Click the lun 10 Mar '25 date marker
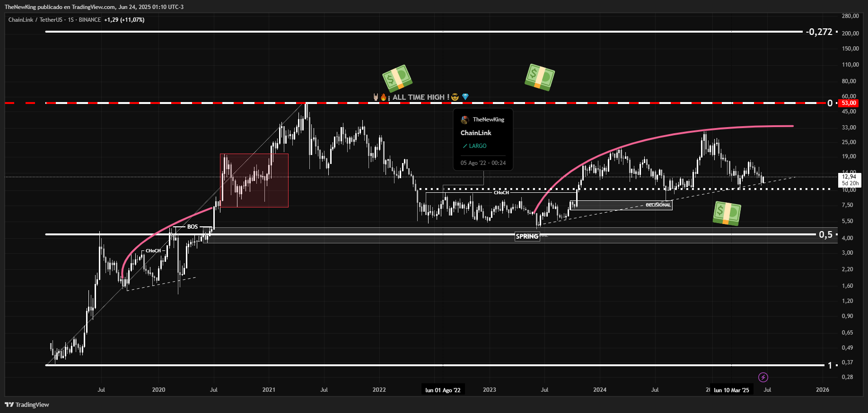 [731, 390]
